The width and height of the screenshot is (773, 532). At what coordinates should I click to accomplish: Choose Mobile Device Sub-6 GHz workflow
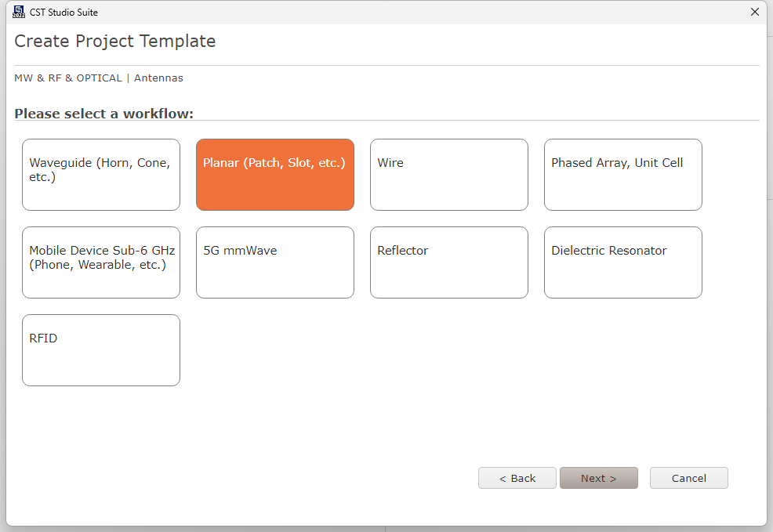point(101,262)
